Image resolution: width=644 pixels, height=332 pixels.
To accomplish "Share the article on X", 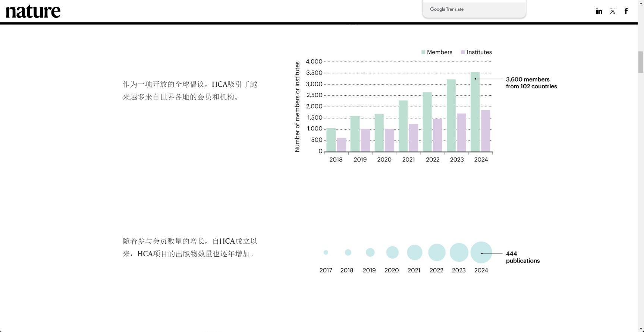I will pyautogui.click(x=612, y=11).
